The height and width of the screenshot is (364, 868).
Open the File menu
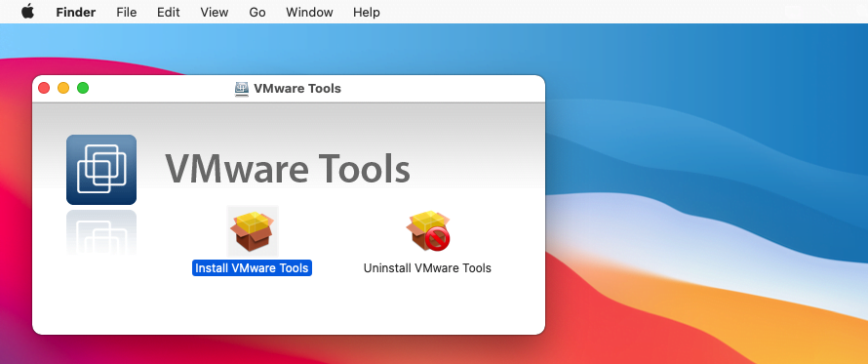(x=127, y=12)
